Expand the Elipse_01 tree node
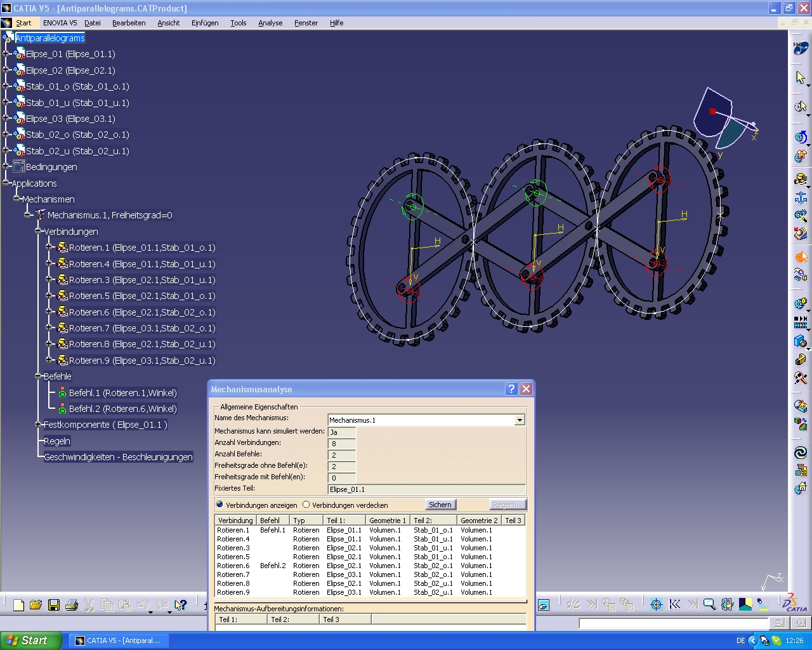Screen dimensions: 812x650 click(6, 54)
